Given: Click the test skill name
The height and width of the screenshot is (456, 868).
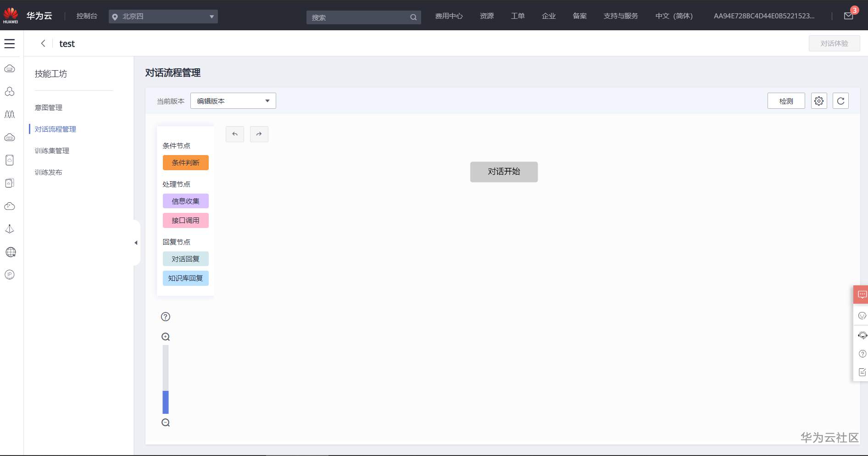Looking at the screenshot, I should [67, 44].
